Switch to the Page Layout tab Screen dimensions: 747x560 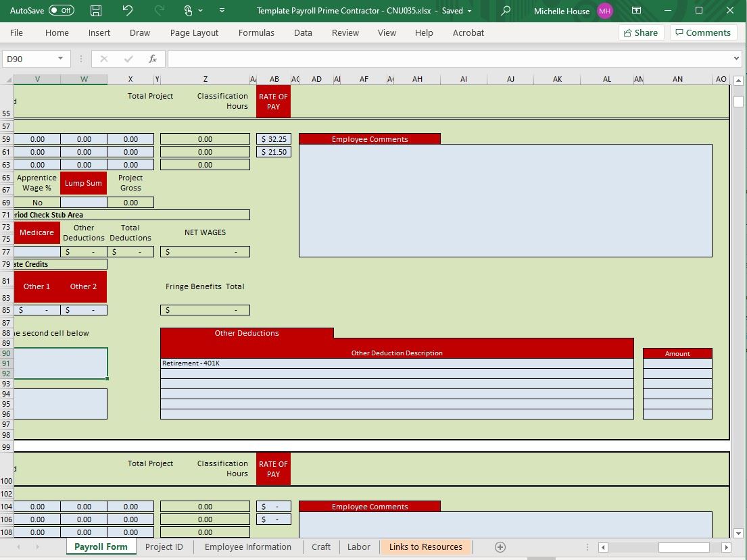194,33
